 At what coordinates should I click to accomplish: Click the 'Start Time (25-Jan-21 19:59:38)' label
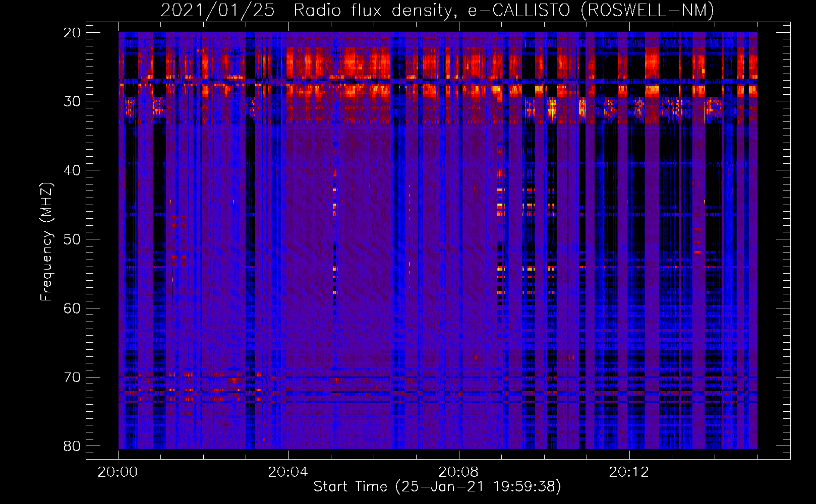(x=437, y=487)
